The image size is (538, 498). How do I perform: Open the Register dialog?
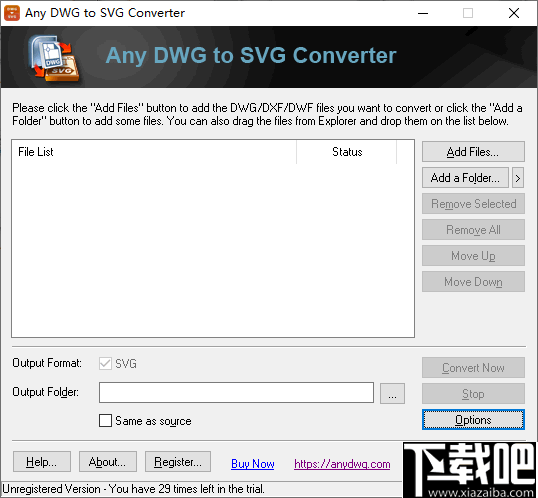click(x=178, y=462)
